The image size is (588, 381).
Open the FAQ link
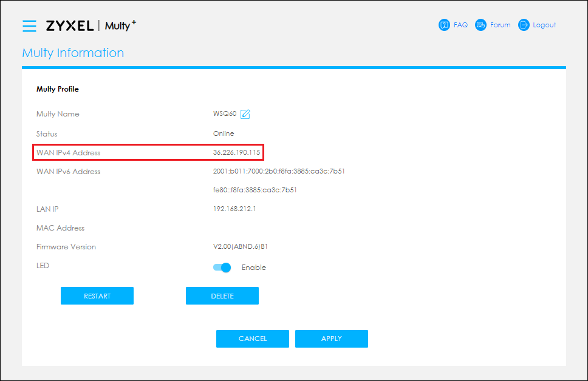[x=460, y=25]
